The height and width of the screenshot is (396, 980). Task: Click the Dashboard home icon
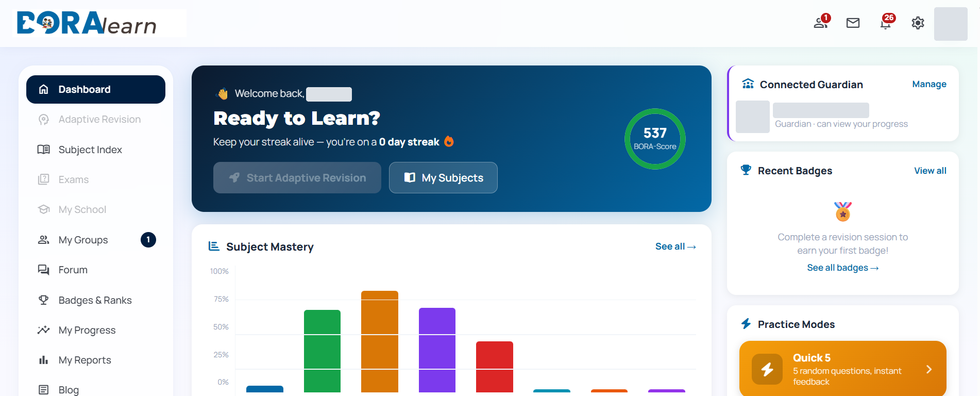44,89
